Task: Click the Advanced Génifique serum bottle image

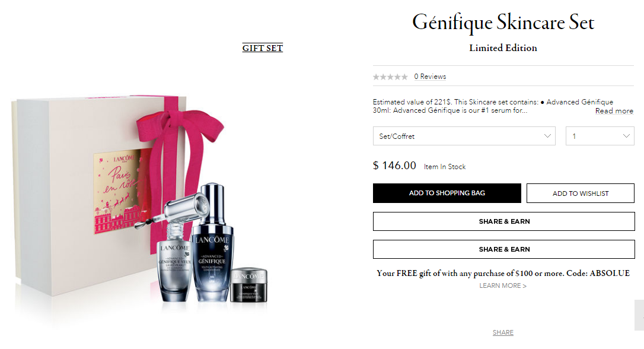Action: pos(212,243)
